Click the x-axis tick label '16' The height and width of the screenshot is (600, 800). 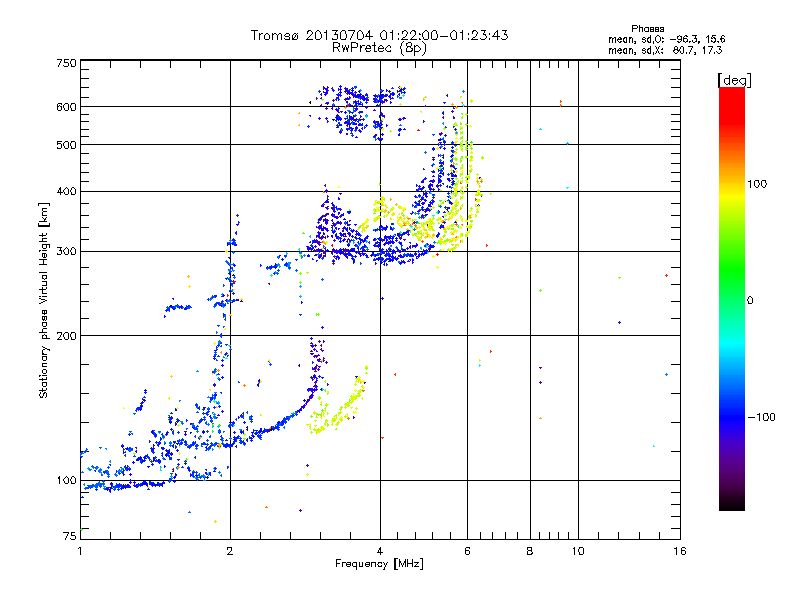pyautogui.click(x=680, y=551)
